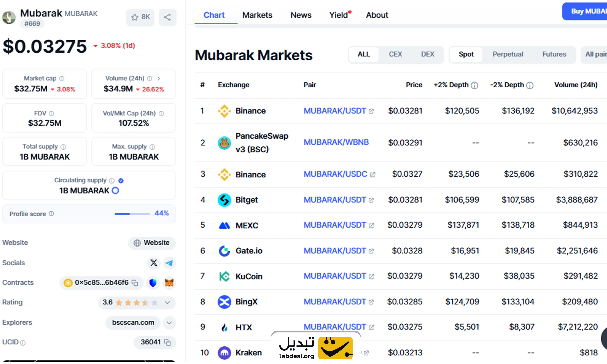Image resolution: width=607 pixels, height=364 pixels.
Task: Click the -2% Depth info icon
Action: pos(530,85)
